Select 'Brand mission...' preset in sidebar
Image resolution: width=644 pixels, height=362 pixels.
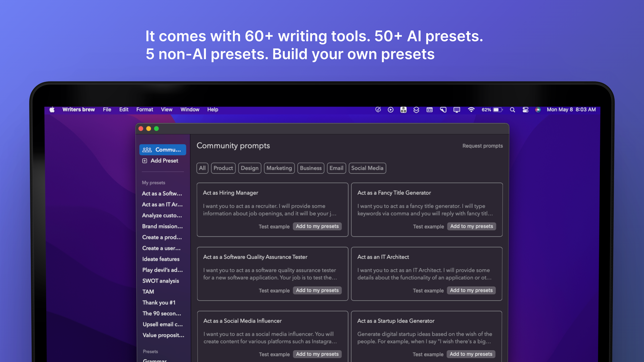coord(163,226)
